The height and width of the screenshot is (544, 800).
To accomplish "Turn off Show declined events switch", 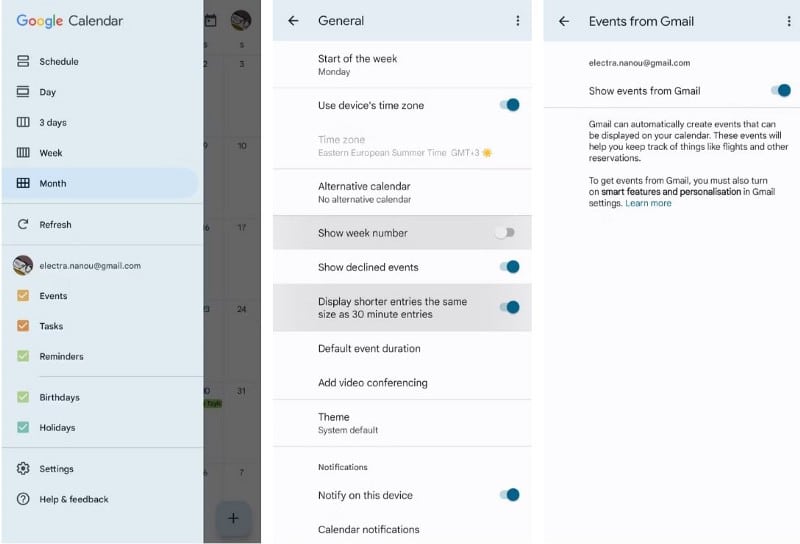I will pyautogui.click(x=509, y=267).
